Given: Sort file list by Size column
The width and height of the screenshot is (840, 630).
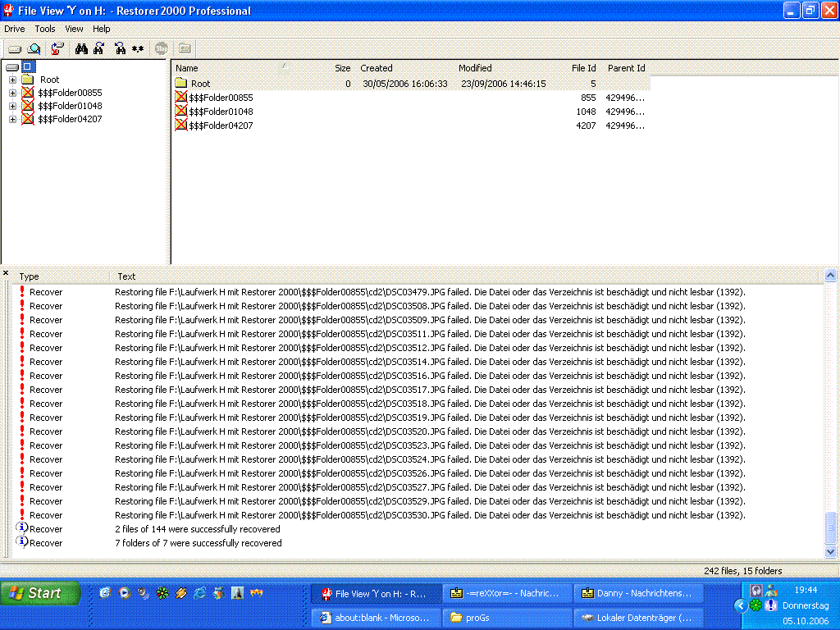Looking at the screenshot, I should [342, 68].
